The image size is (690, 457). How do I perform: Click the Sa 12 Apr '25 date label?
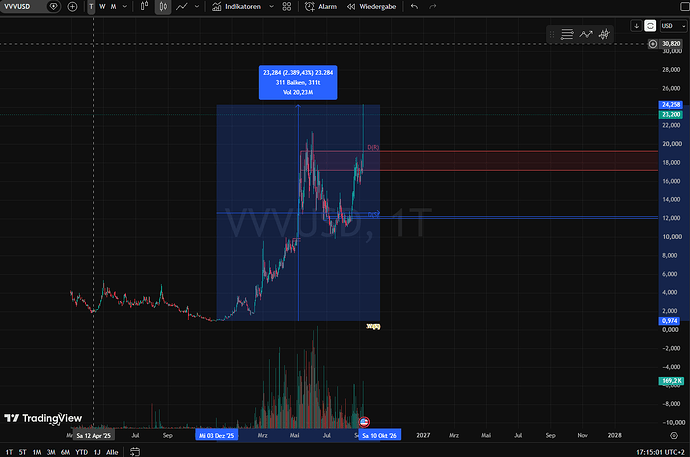(93, 435)
